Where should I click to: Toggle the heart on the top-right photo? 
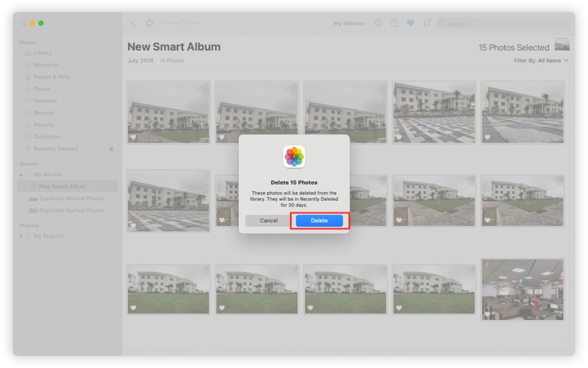point(487,137)
